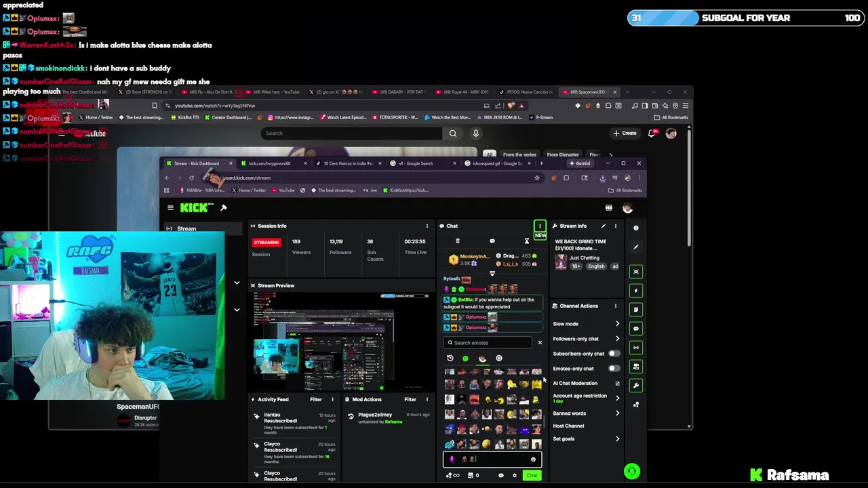Expand Account age restriction settings
The width and height of the screenshot is (868, 488).
click(x=617, y=398)
